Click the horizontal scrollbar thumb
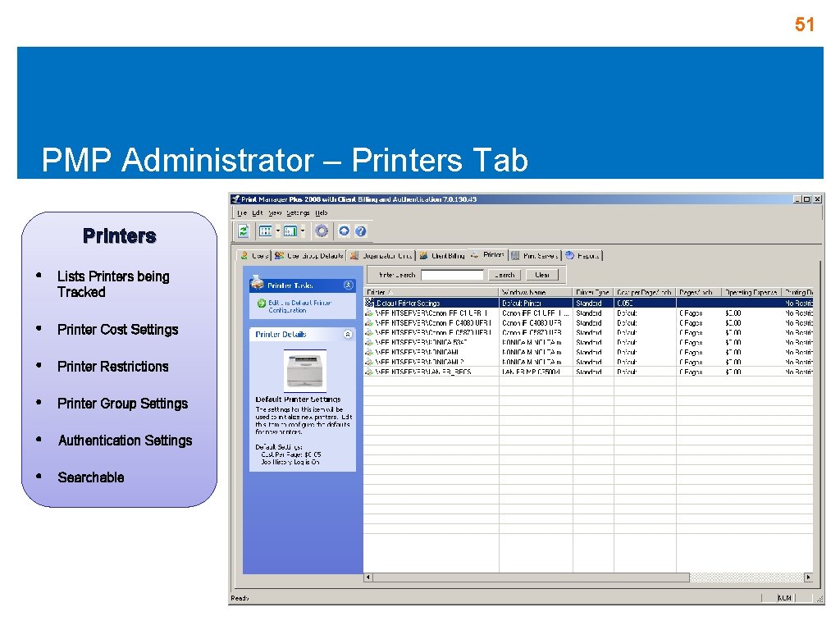Viewport: 840px width, 630px height. [531, 577]
